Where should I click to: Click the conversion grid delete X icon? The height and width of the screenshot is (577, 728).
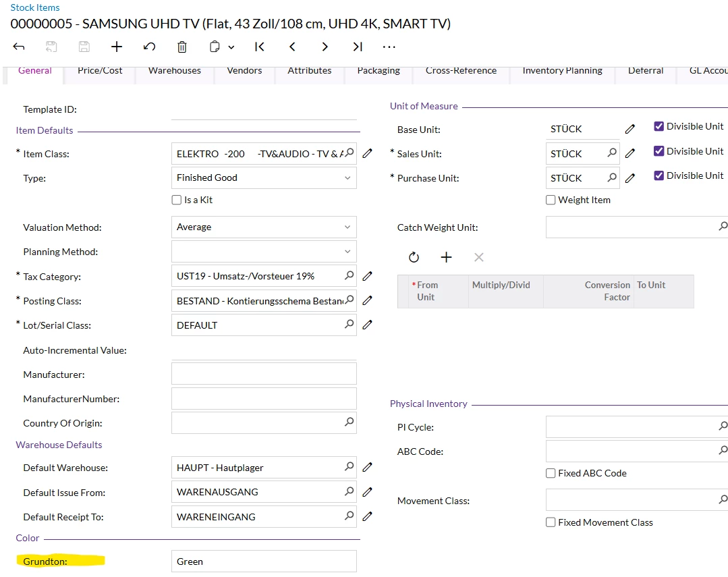click(x=478, y=257)
